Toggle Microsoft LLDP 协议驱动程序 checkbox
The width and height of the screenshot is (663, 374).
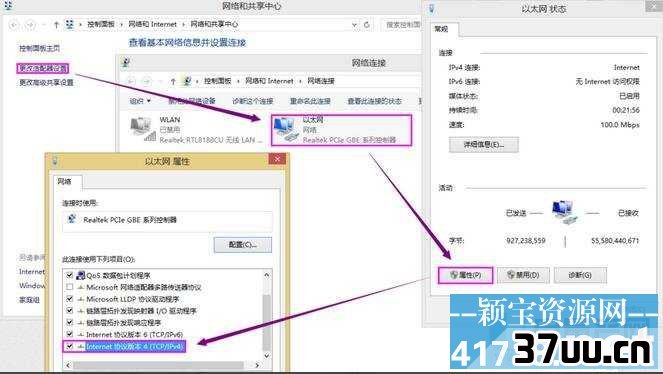(70, 299)
